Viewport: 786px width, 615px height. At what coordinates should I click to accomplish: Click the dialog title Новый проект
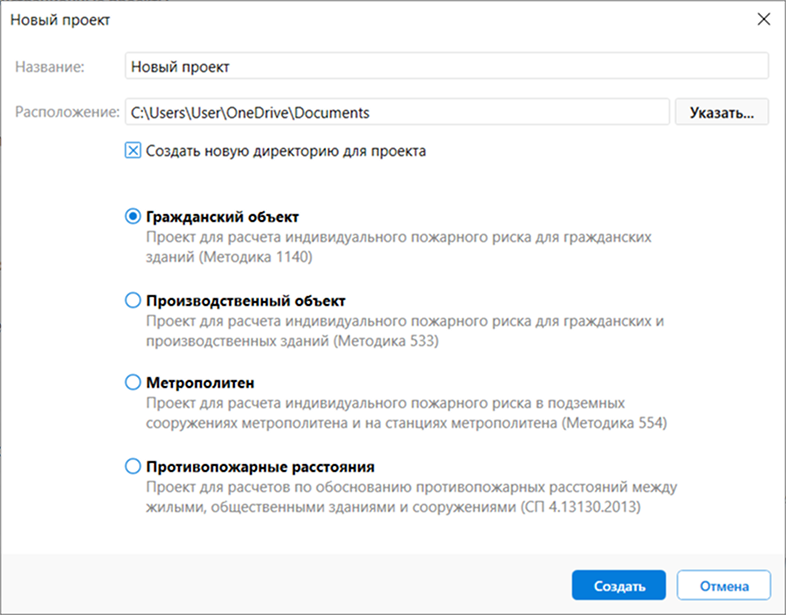tap(60, 20)
